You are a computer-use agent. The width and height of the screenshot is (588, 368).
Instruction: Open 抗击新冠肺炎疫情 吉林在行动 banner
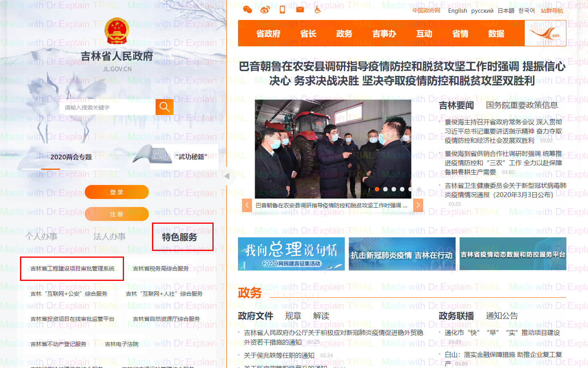click(x=402, y=254)
